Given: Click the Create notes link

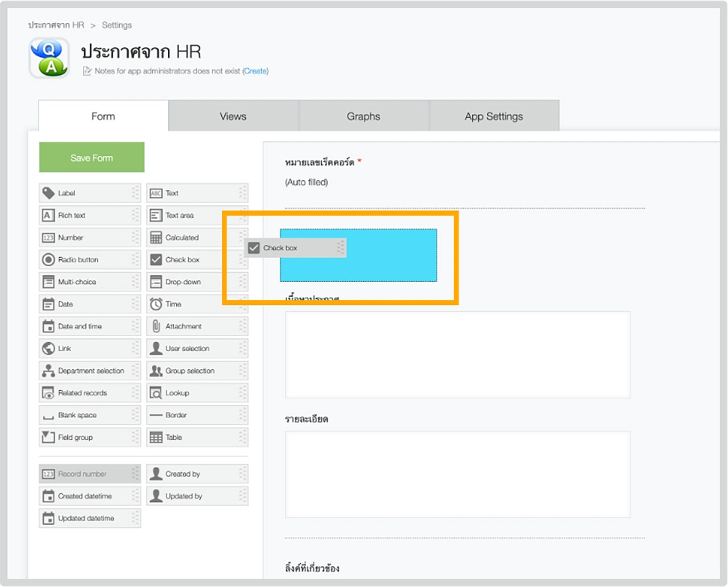Looking at the screenshot, I should [x=255, y=71].
